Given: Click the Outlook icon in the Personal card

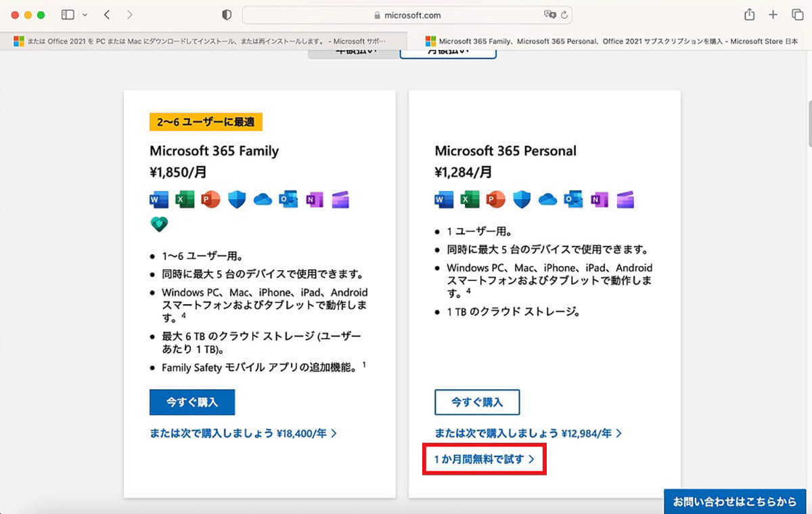Looking at the screenshot, I should (x=574, y=199).
